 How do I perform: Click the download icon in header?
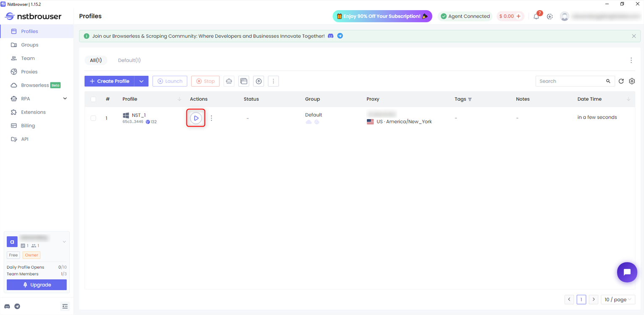[x=550, y=16]
